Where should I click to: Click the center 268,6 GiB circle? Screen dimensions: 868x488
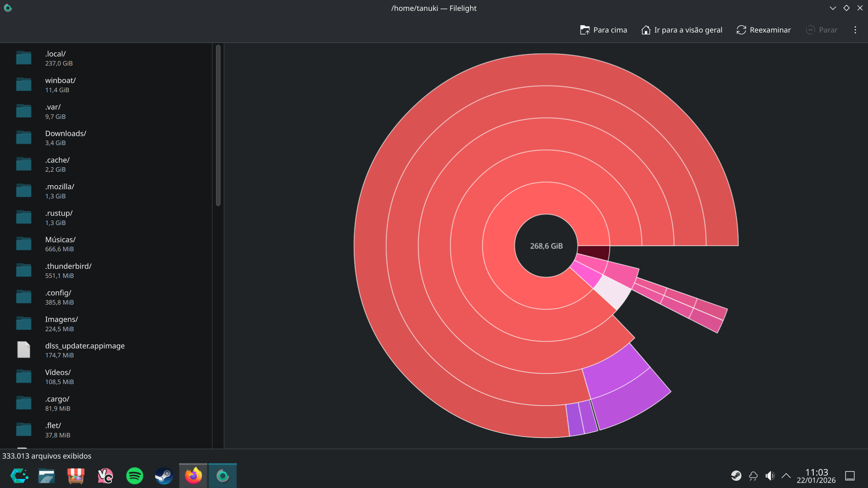tap(546, 246)
